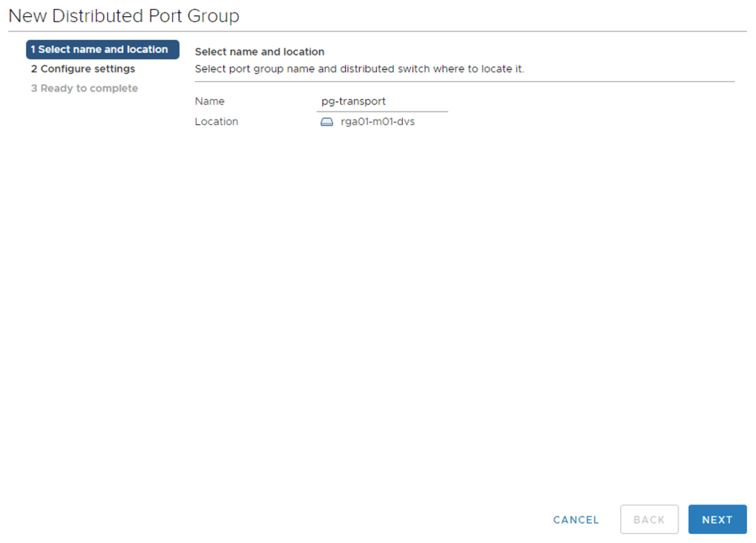Click the pg-transport text in Name field
756x543 pixels.
point(353,101)
